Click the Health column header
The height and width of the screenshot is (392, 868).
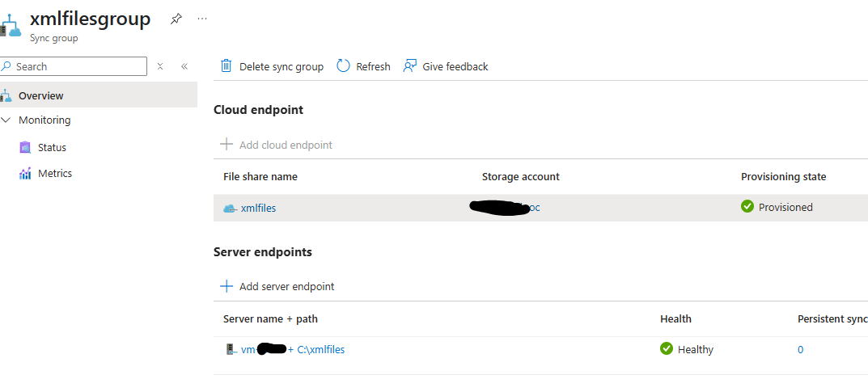676,319
